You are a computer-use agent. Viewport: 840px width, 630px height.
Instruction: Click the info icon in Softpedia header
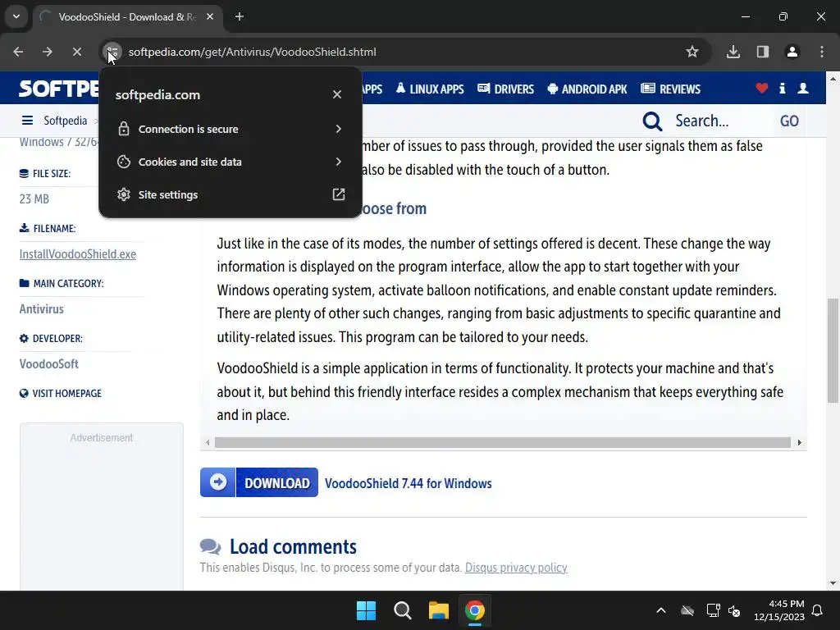pos(782,89)
